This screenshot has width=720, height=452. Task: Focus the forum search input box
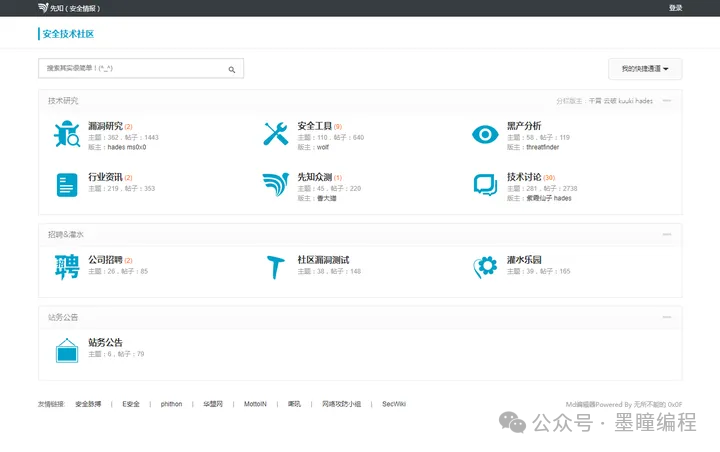pyautogui.click(x=133, y=69)
